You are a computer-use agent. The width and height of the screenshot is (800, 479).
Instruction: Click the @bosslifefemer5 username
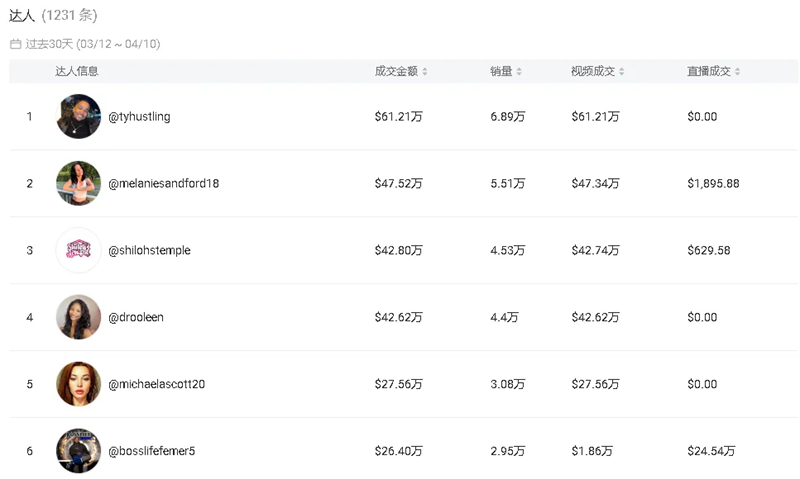point(152,451)
